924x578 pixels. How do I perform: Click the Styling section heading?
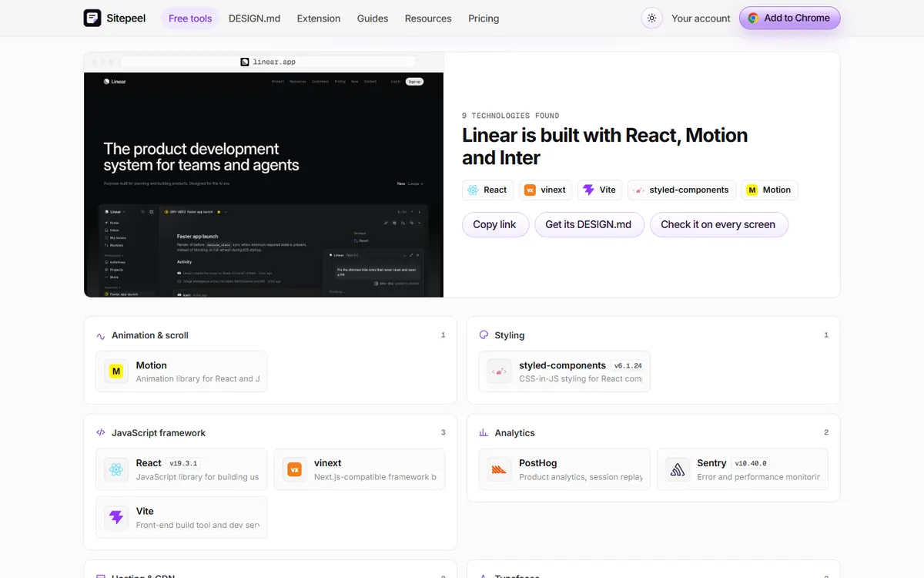pos(510,335)
